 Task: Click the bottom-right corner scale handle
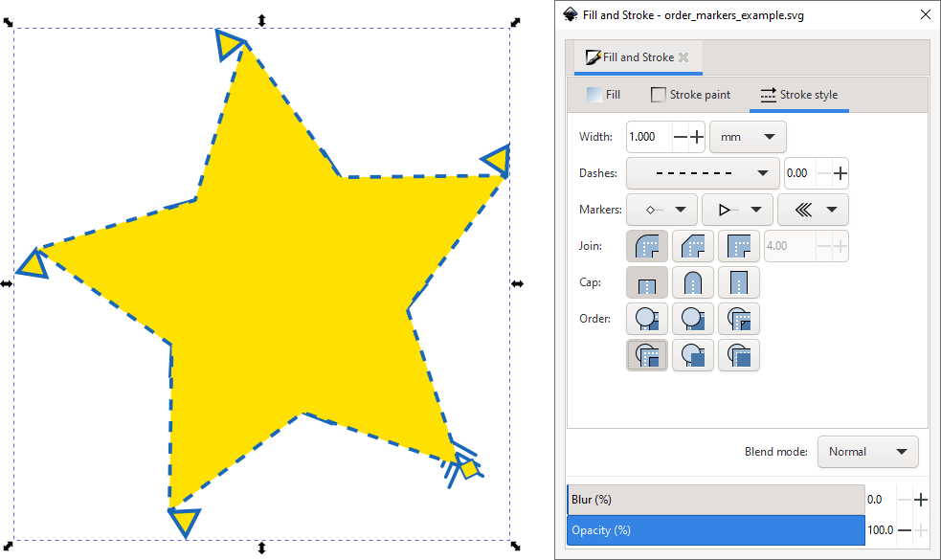516,546
